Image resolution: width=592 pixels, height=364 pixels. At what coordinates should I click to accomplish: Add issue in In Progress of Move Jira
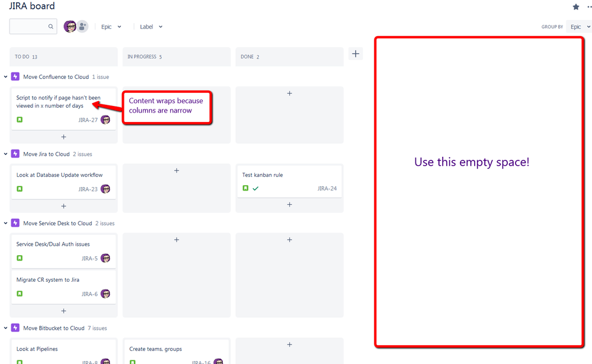pyautogui.click(x=177, y=170)
